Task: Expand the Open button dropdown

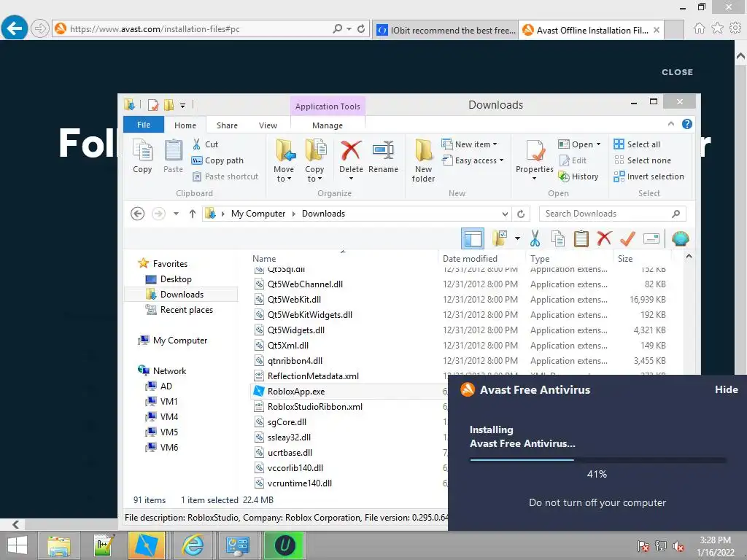Action: click(598, 144)
